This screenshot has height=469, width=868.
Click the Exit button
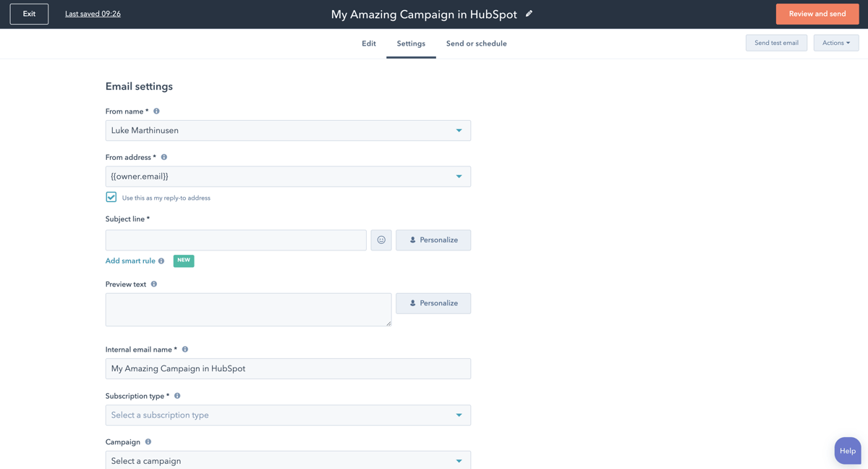[x=29, y=14]
